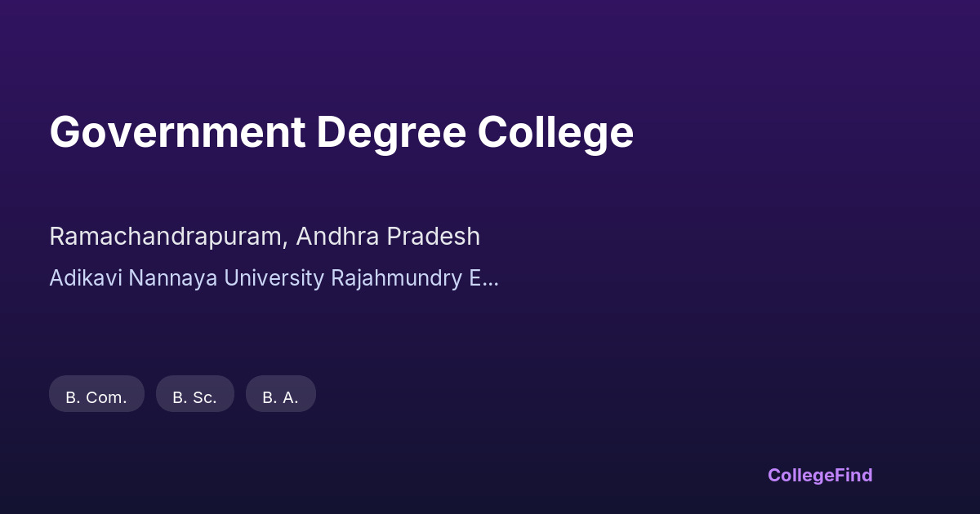Select the B. A. course tag
980x514 pixels.
point(280,397)
